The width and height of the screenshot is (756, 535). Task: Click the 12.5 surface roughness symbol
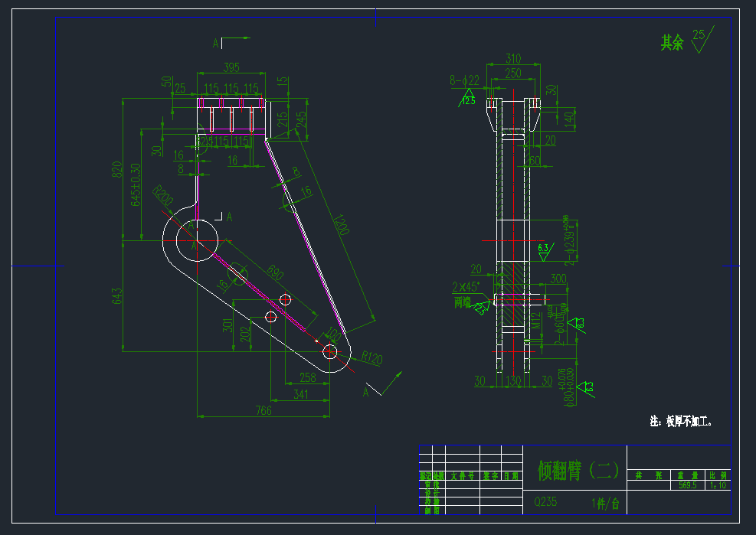coord(468,99)
